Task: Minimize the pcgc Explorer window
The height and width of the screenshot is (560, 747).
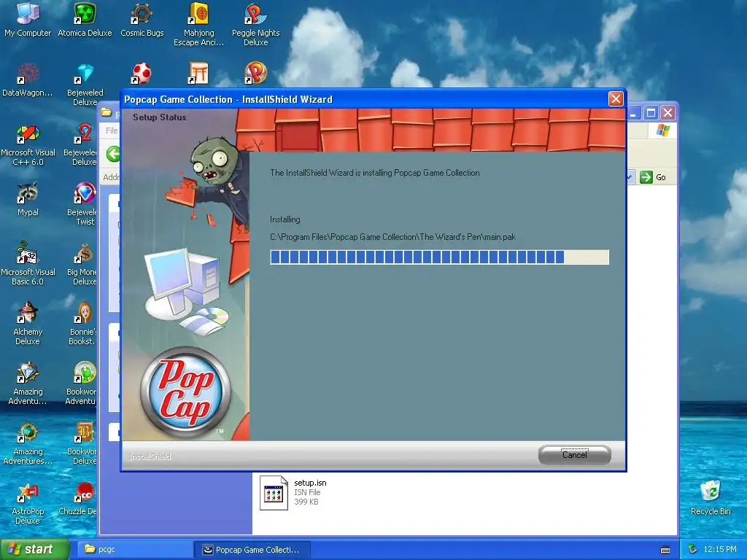Action: [633, 113]
